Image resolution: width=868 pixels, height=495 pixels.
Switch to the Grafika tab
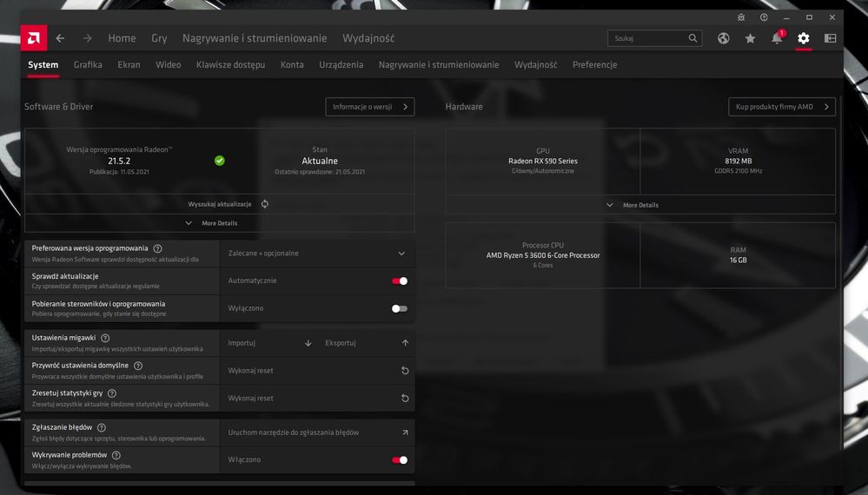(x=88, y=65)
